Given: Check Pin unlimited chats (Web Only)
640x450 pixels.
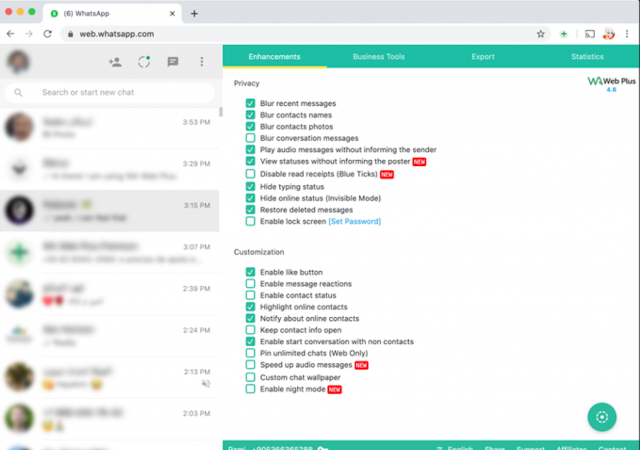Looking at the screenshot, I should [x=250, y=353].
